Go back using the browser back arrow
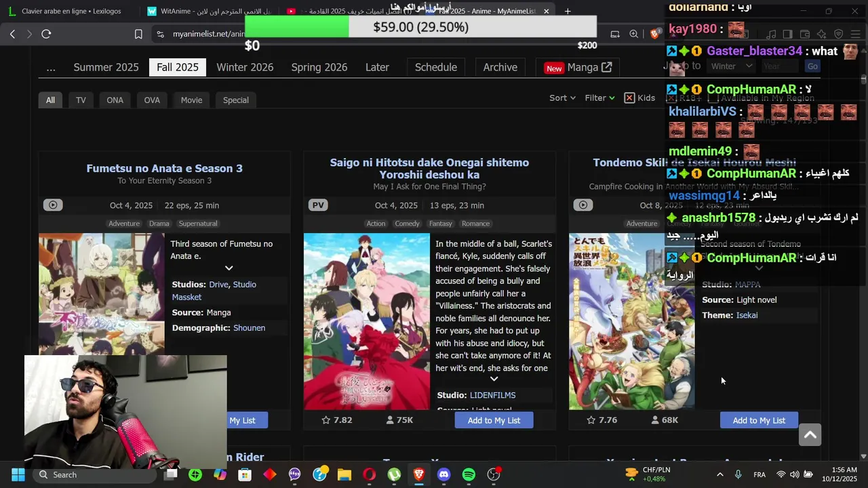 click(12, 34)
